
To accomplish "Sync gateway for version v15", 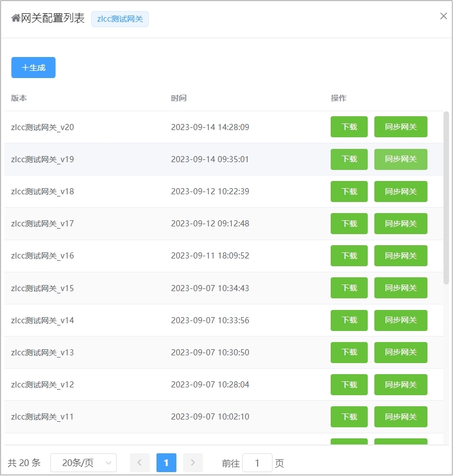I will click(x=400, y=288).
